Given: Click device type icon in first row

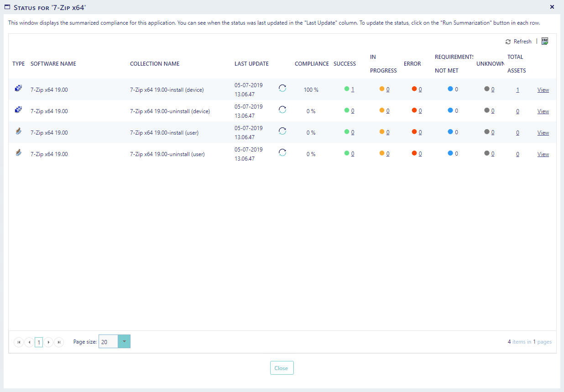Looking at the screenshot, I should pyautogui.click(x=18, y=89).
